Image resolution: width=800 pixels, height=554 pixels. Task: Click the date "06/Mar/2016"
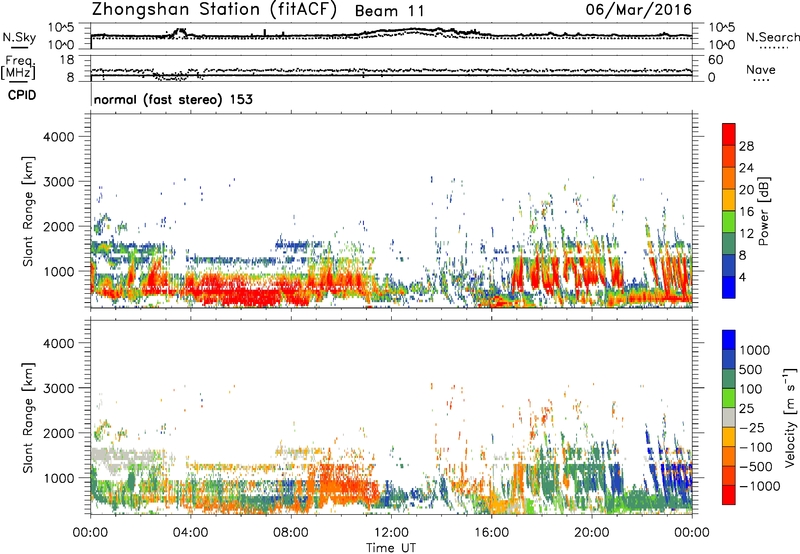[638, 10]
